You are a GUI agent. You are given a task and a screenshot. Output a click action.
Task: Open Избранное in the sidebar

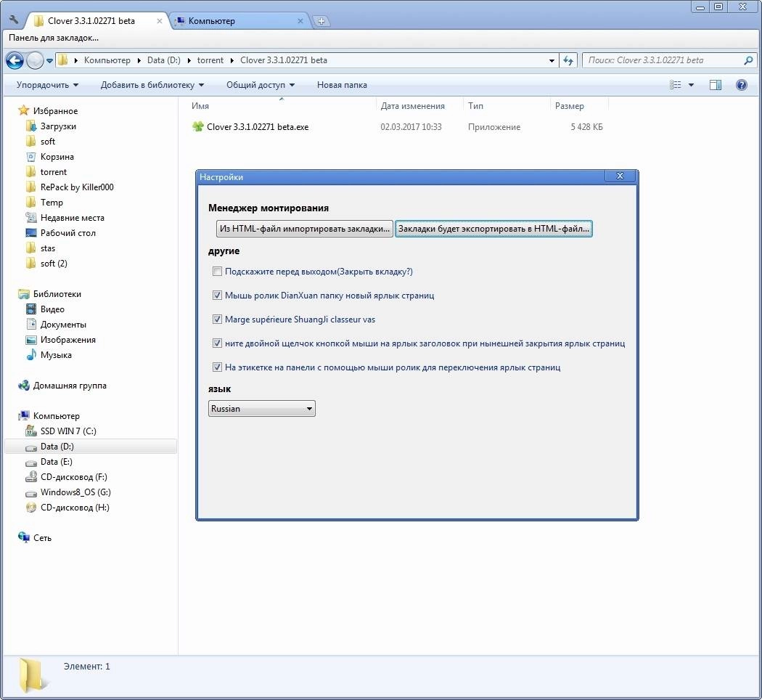55,111
